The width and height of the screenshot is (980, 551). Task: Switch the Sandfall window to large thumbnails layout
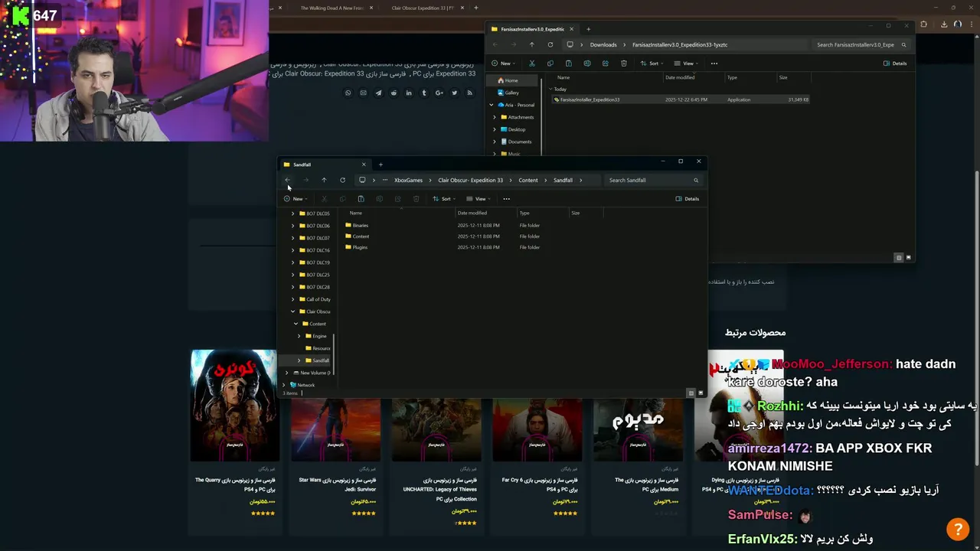(x=700, y=393)
